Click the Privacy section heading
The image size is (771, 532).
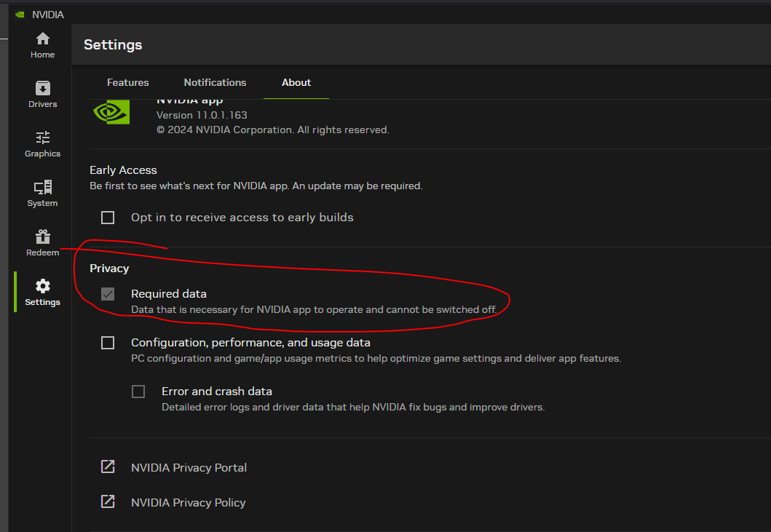(109, 269)
